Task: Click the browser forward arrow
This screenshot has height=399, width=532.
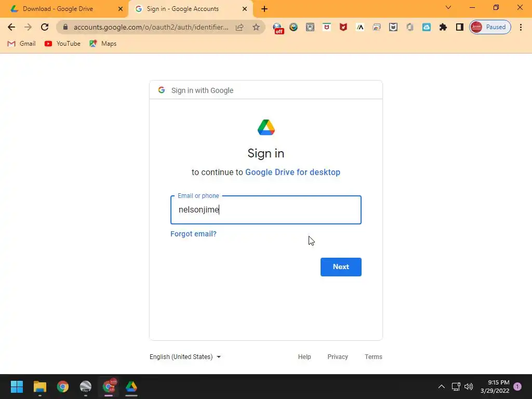Action: [x=28, y=27]
